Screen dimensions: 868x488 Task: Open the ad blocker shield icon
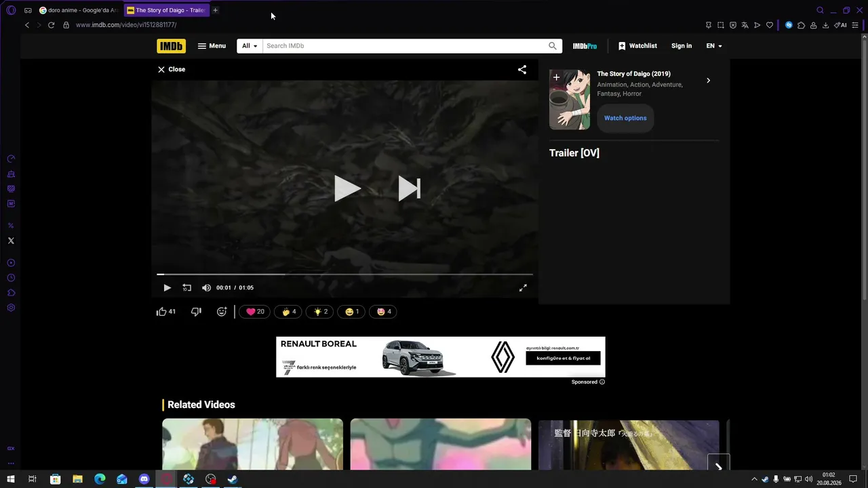coord(733,25)
